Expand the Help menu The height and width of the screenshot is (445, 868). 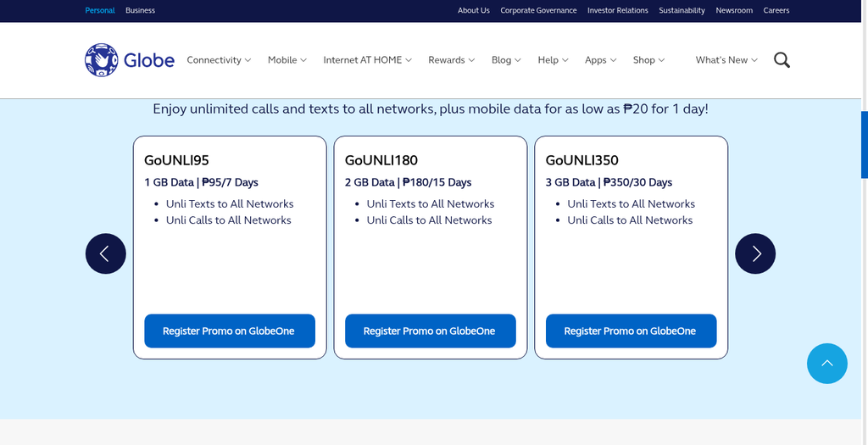(x=553, y=60)
